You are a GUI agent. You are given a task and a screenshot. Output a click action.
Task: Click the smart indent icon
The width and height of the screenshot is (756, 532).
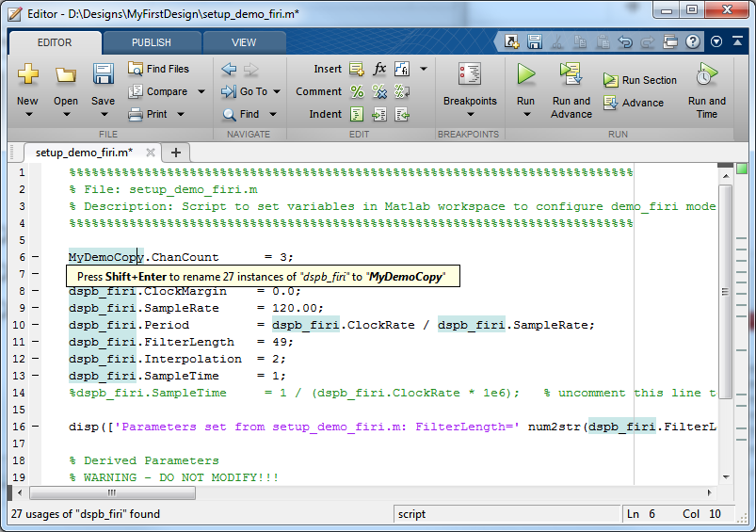coord(357,114)
